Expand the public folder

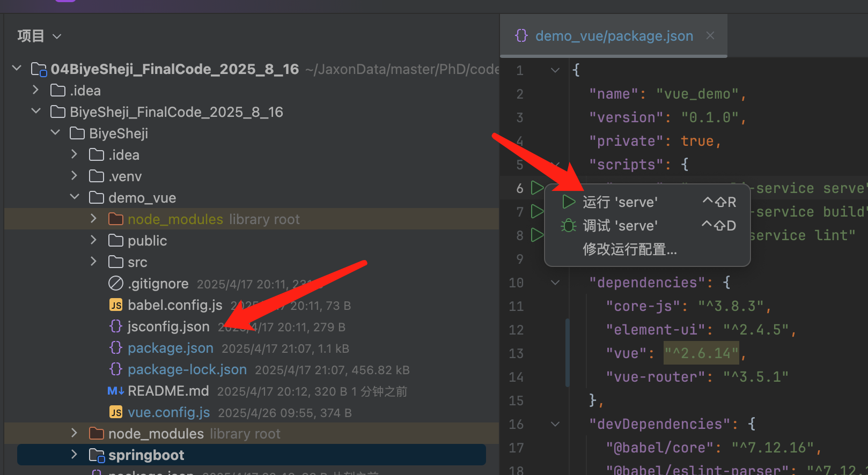[94, 240]
